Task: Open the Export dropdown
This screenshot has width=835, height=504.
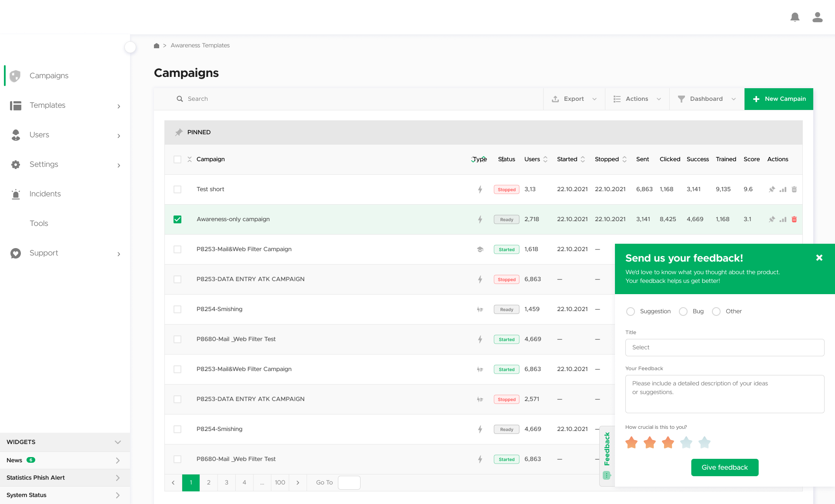Action: [574, 99]
